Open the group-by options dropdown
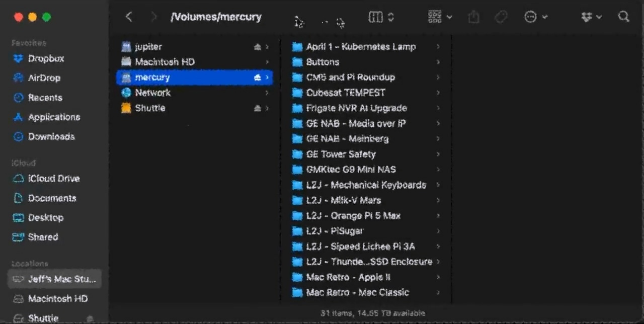The image size is (644, 324). point(440,17)
